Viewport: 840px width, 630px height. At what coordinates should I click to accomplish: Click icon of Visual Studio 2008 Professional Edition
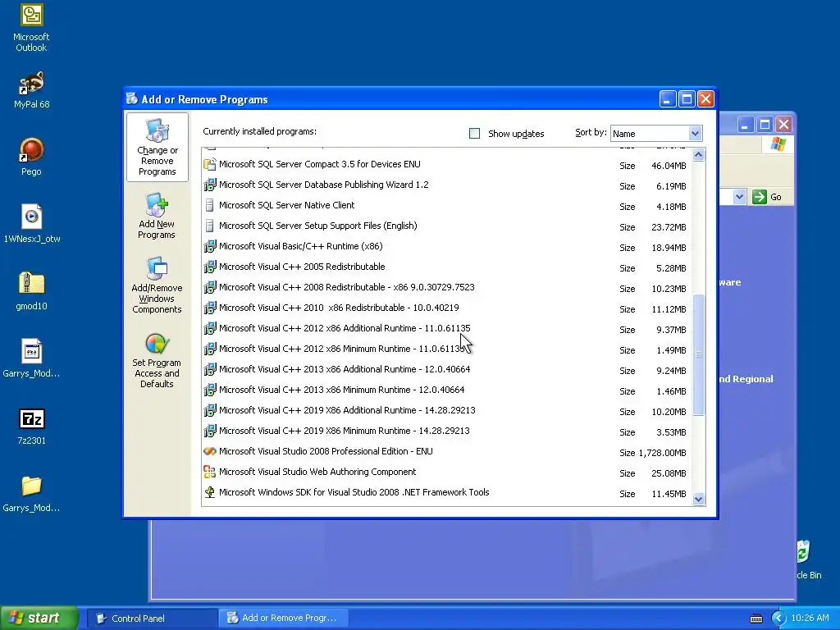click(210, 452)
